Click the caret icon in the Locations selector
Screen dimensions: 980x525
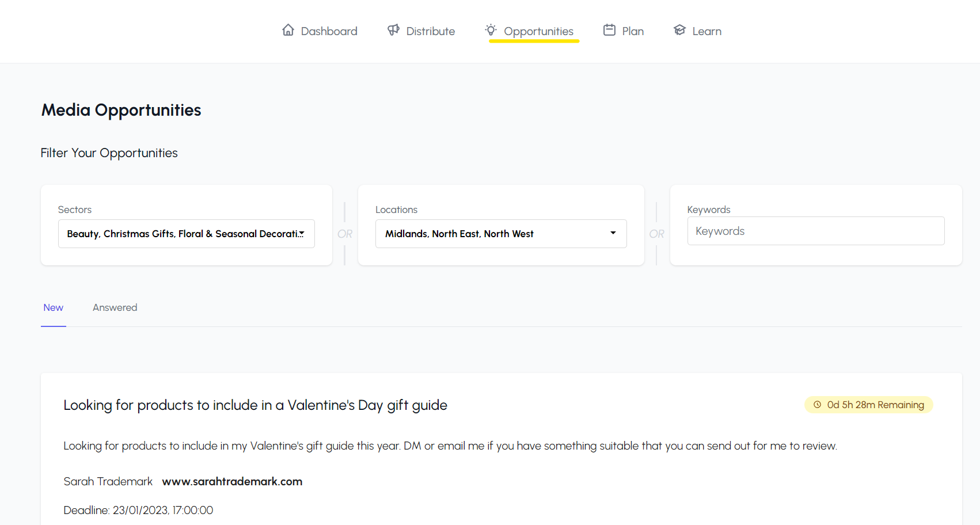[612, 234]
